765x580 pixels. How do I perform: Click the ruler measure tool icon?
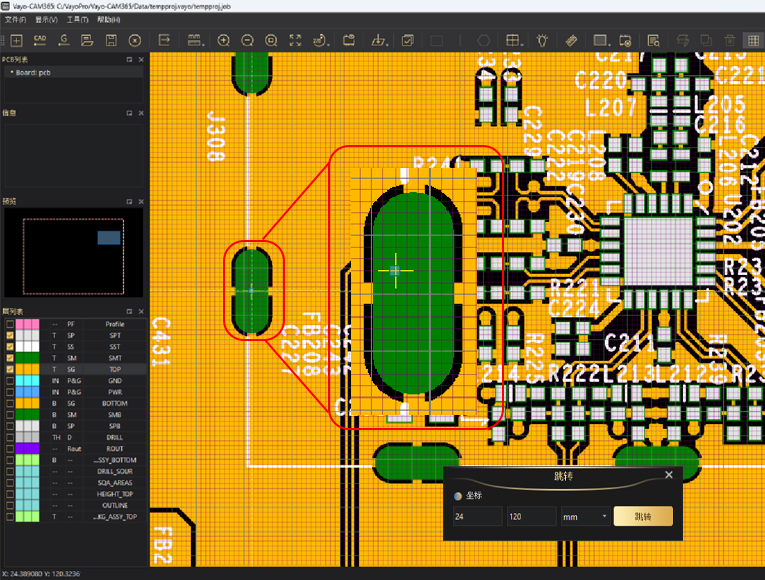[x=571, y=40]
